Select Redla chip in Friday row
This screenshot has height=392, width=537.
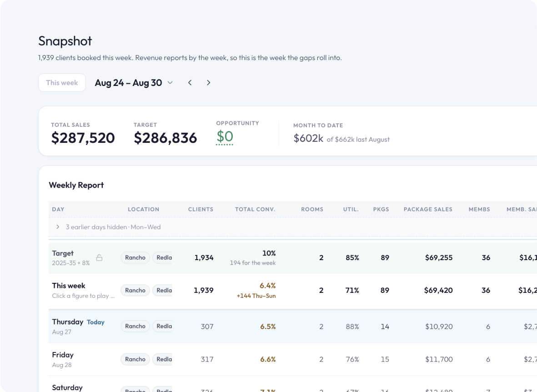162,359
